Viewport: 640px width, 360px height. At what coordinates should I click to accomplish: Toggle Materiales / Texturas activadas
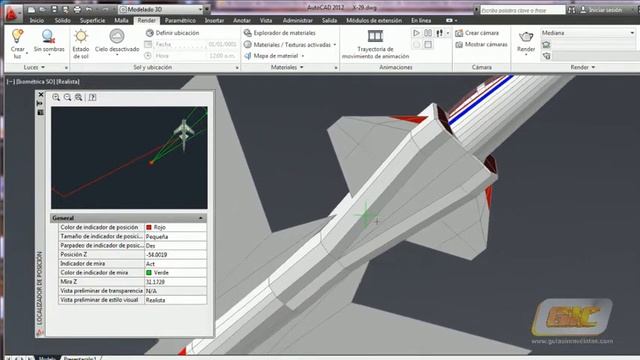click(289, 44)
